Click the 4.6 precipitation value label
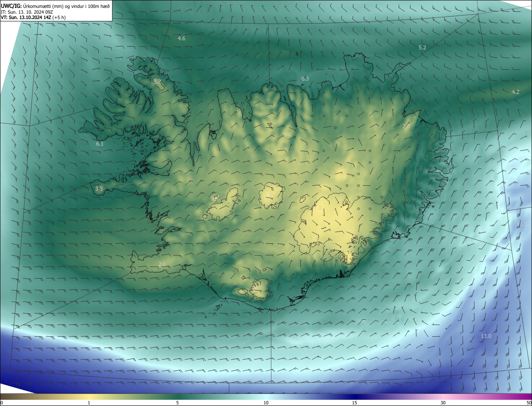Viewport: 532px width, 406px height. click(182, 38)
